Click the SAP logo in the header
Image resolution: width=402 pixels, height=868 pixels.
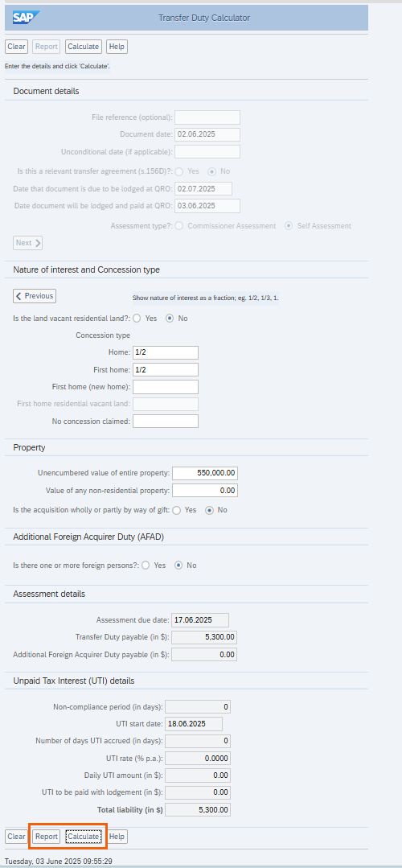click(23, 18)
